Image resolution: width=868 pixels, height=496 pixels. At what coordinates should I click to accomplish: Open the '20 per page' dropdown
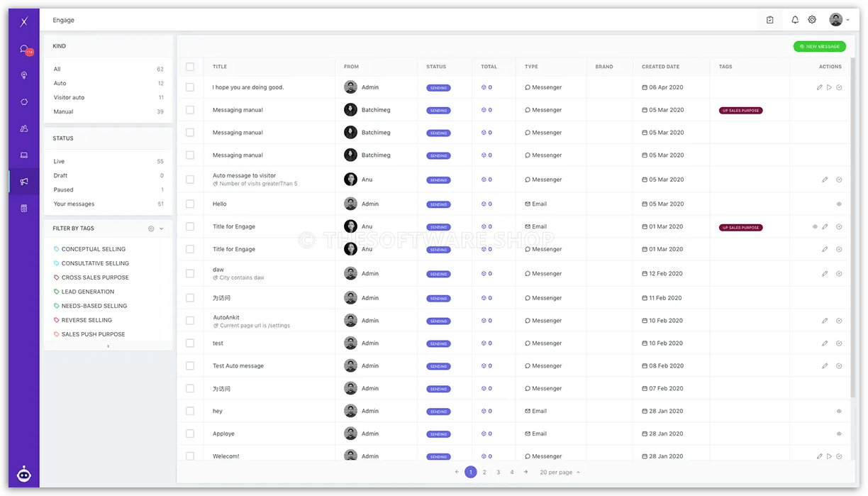pos(560,472)
